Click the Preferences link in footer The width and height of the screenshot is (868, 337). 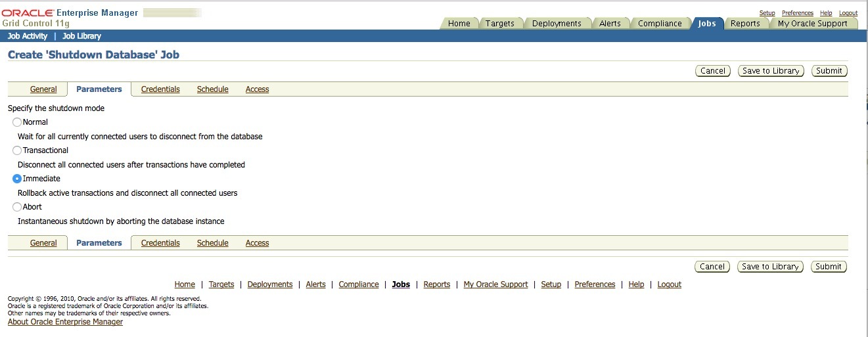pos(595,284)
